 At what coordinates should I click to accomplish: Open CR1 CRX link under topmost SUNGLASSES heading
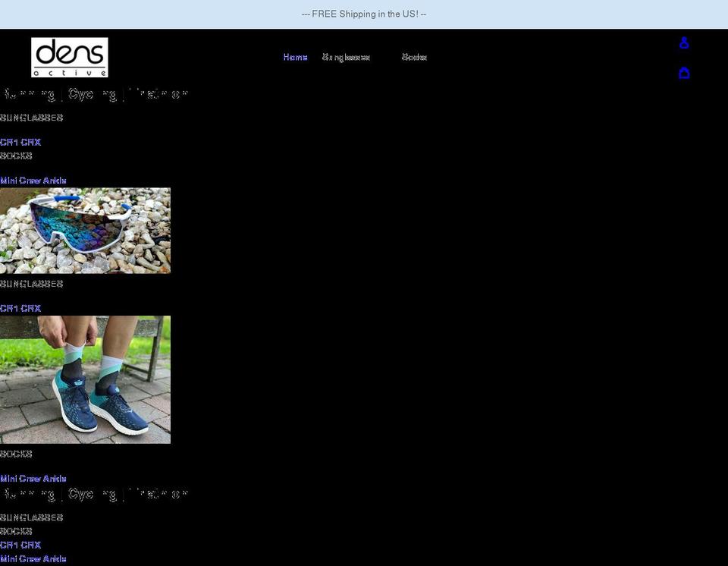[20, 142]
